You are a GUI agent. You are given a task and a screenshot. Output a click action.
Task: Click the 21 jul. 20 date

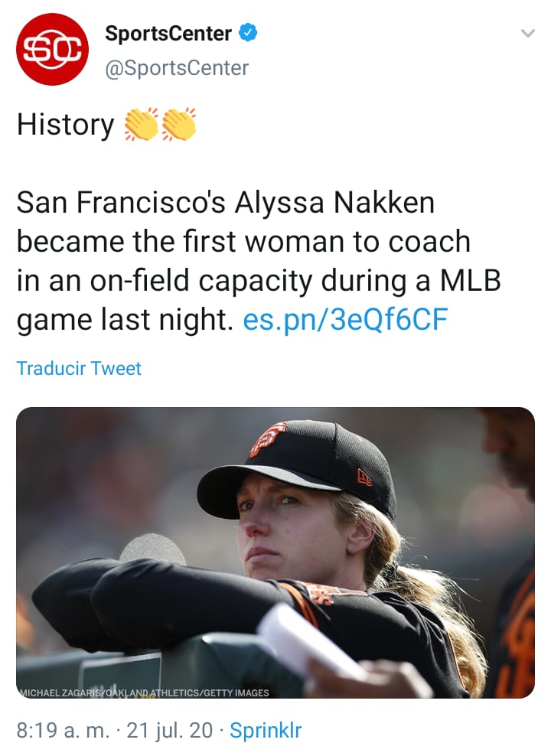(170, 730)
